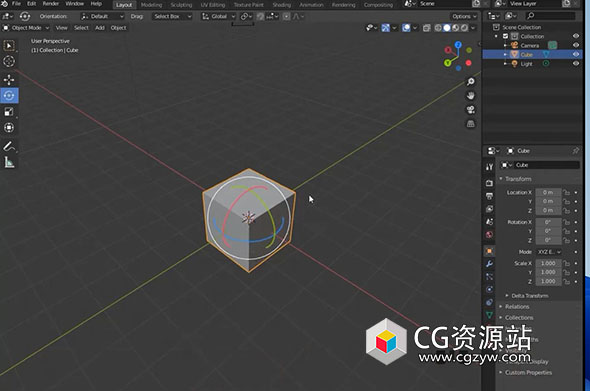This screenshot has width=590, height=391.
Task: Open the Object Constraint properties tab
Action: 489,302
